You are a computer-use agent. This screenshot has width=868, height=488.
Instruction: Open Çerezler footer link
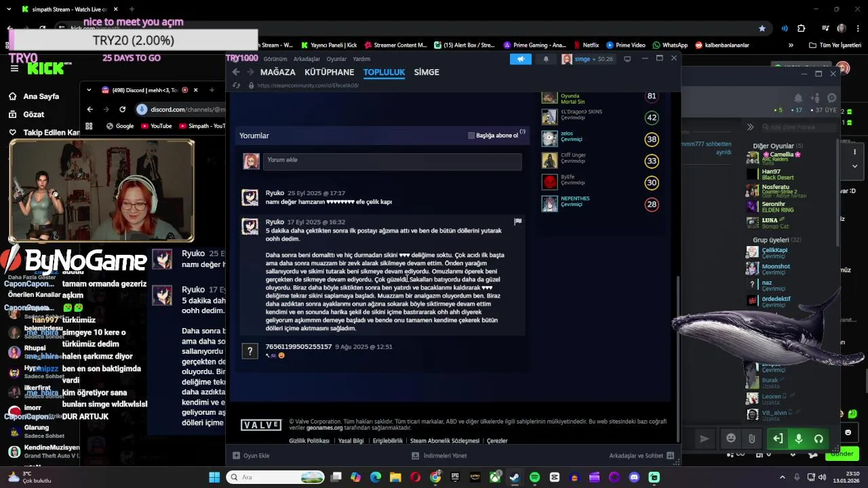click(x=497, y=441)
